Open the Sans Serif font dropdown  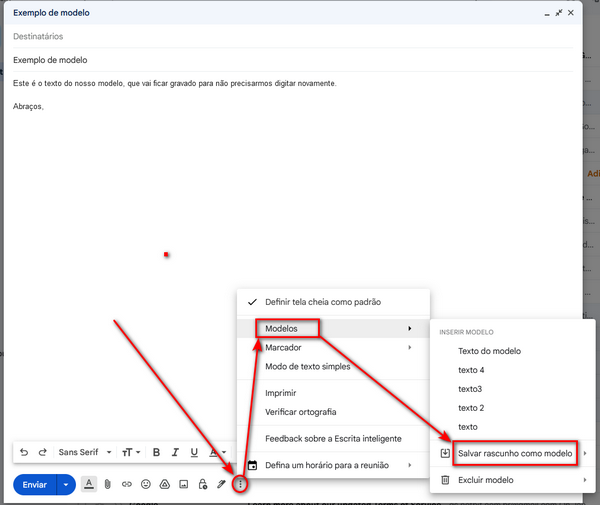click(x=85, y=452)
